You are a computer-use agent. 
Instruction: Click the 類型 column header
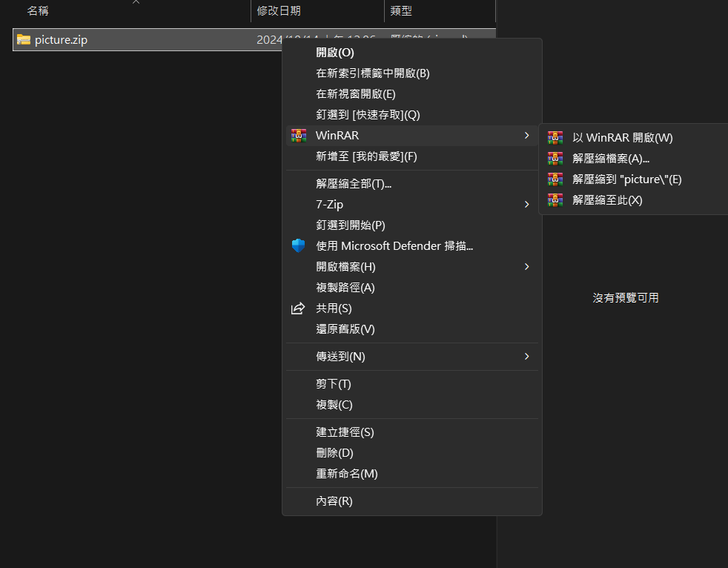tap(401, 11)
